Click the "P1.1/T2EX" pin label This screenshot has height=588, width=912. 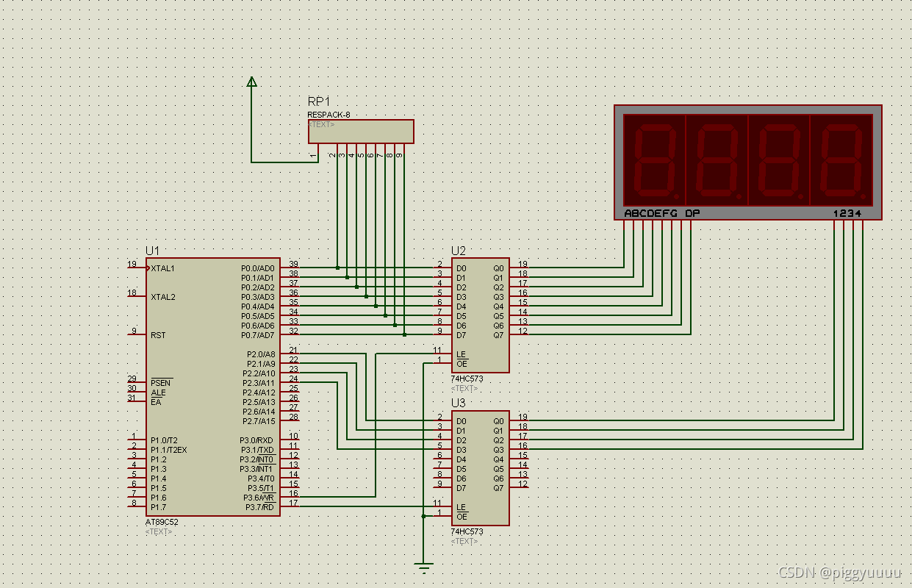(169, 450)
